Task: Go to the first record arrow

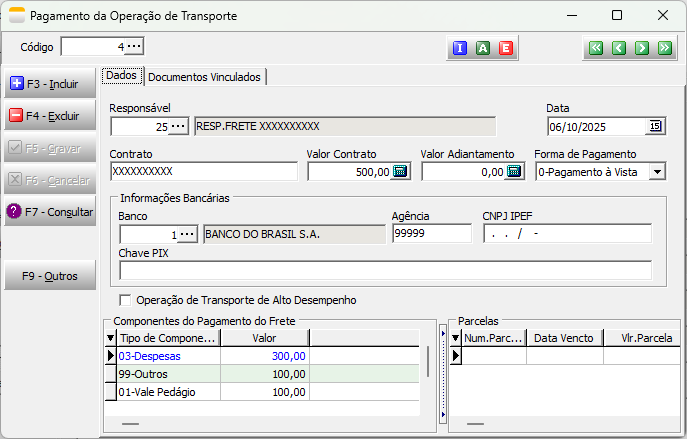Action: click(x=596, y=48)
